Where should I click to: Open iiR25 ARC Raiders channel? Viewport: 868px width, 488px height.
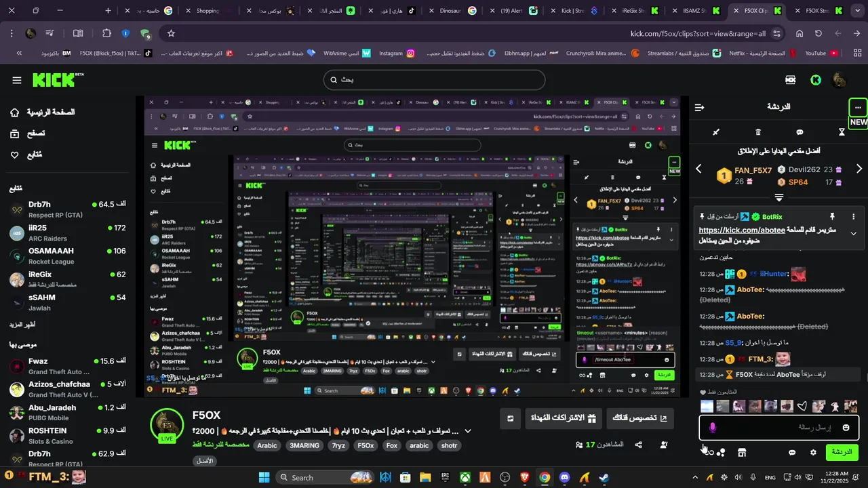click(68, 232)
